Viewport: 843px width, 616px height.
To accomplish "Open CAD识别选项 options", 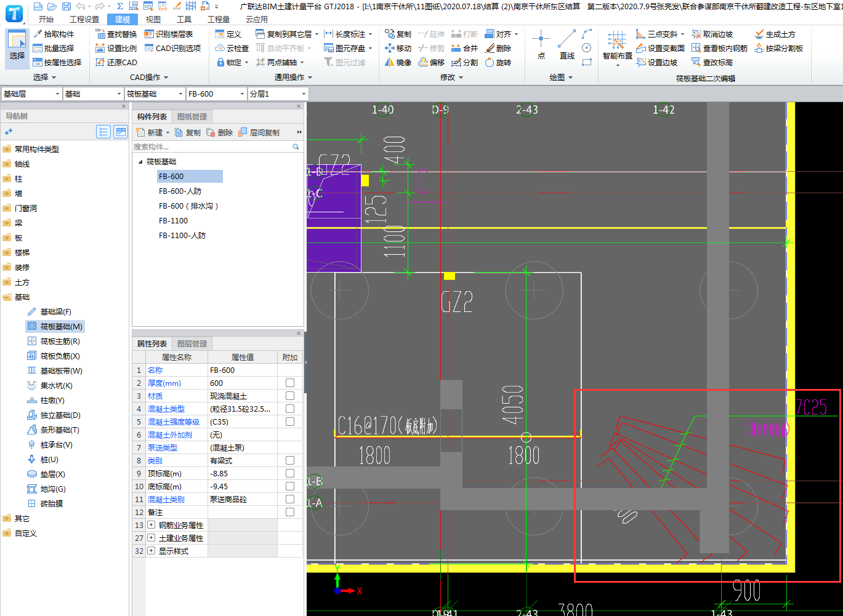I will (x=172, y=48).
